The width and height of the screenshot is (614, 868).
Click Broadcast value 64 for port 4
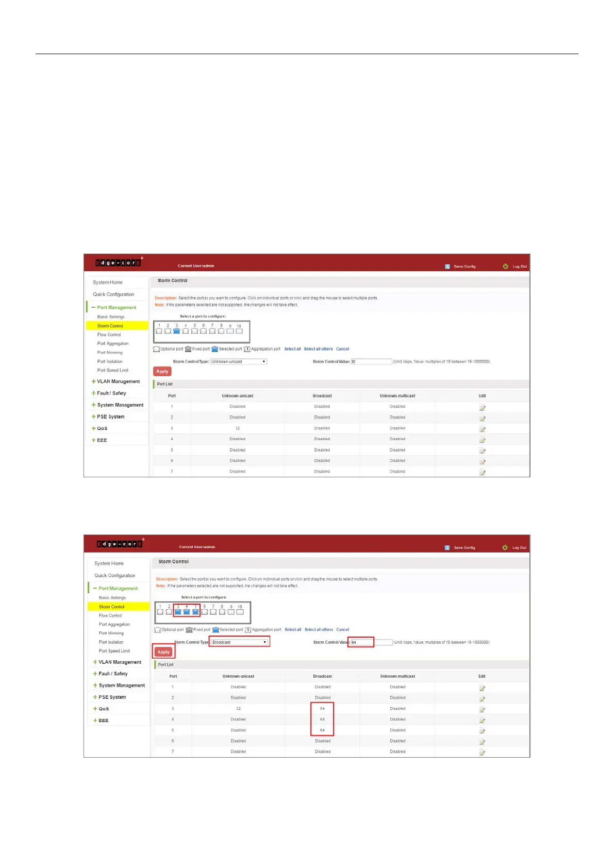[322, 720]
